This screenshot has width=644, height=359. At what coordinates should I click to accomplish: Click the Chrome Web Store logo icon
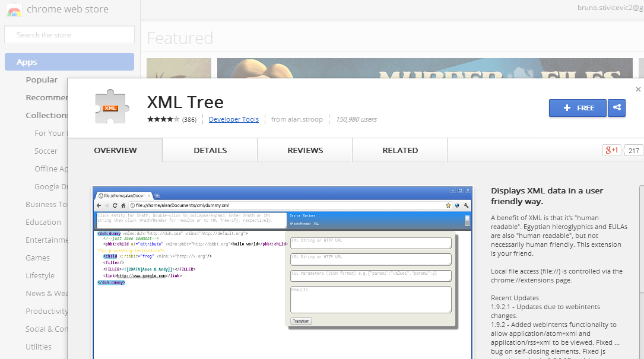pyautogui.click(x=14, y=9)
